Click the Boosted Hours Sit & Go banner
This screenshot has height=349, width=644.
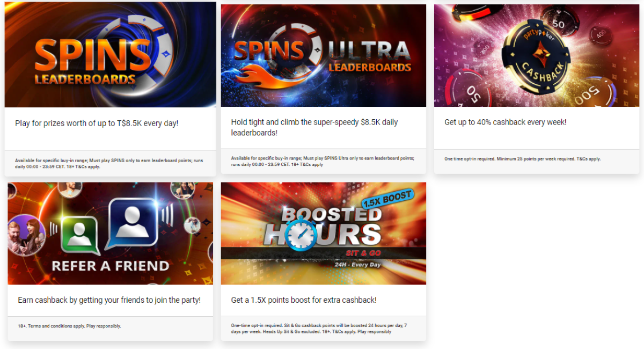324,234
